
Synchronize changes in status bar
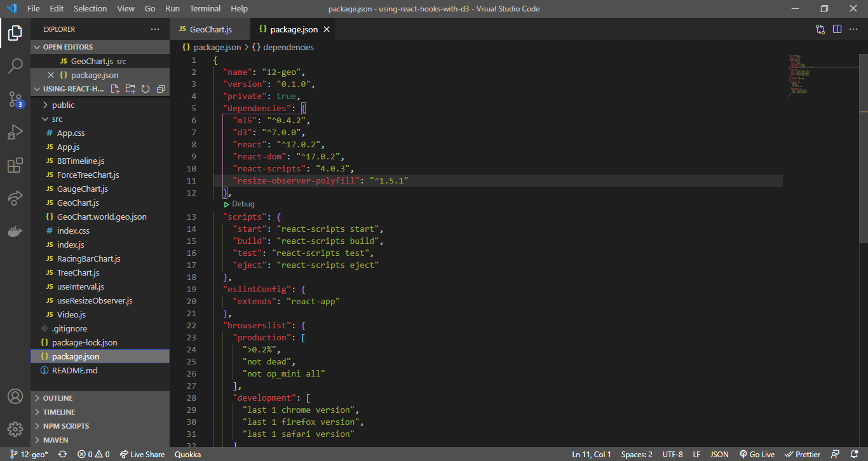[x=62, y=454]
